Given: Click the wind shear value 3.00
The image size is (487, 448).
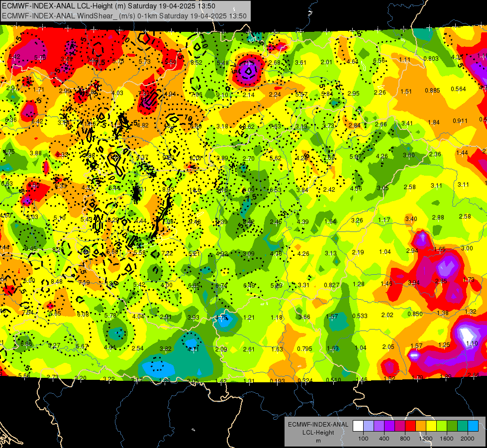Looking at the screenshot, I should (467, 248).
